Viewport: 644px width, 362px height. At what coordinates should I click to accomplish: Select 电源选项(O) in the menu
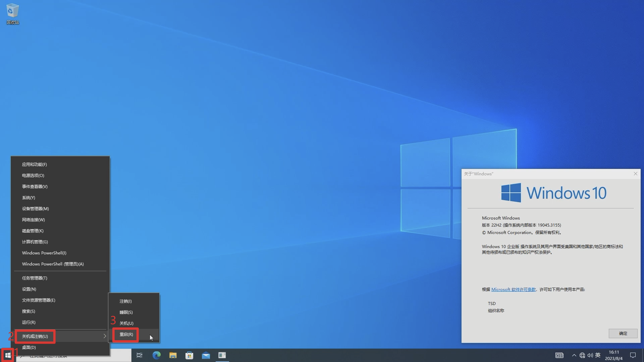[x=60, y=176]
